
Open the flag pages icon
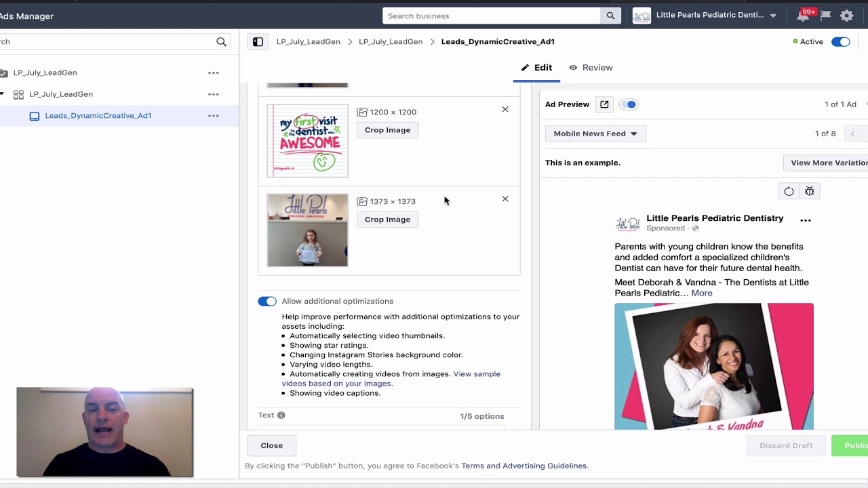point(825,16)
